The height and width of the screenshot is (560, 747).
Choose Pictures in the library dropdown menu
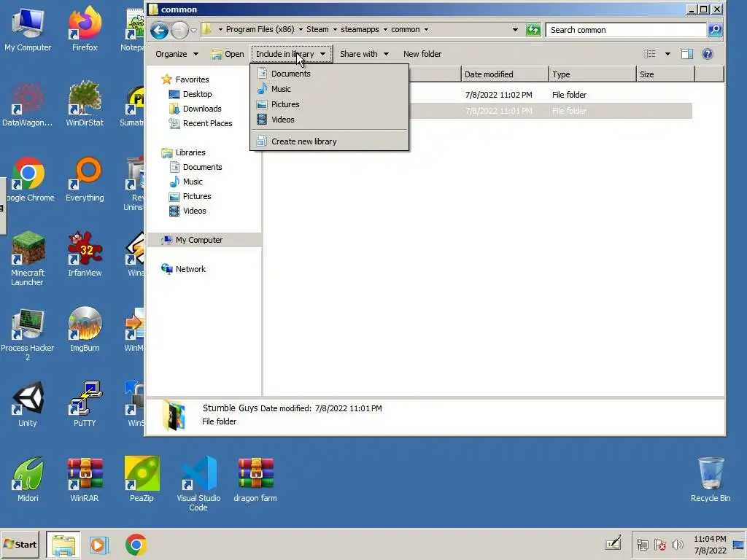[330, 104]
